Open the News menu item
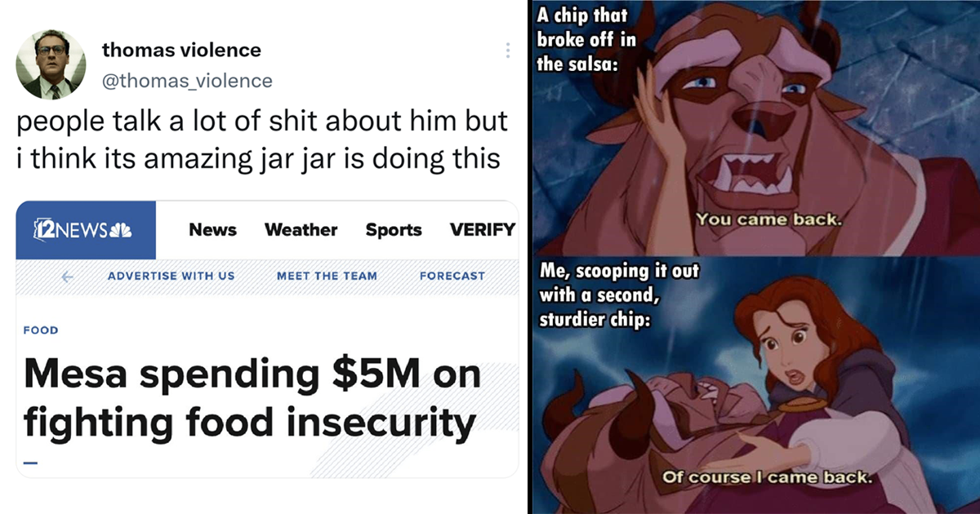This screenshot has height=514, width=980. 212,230
